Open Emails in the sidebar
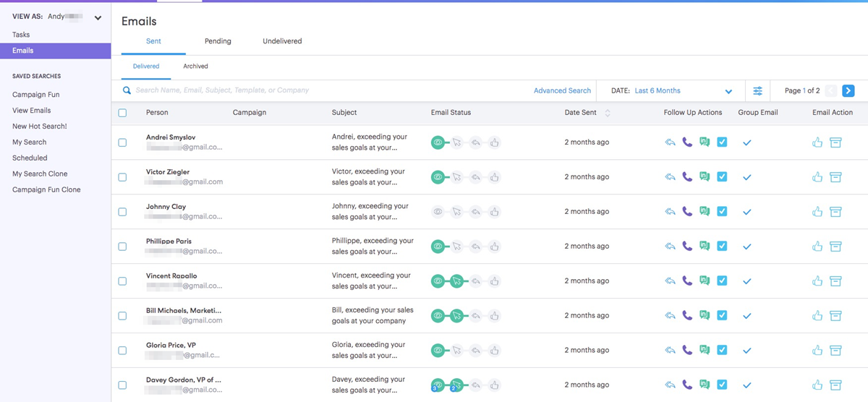Screen dimensions: 868x402 [55, 51]
